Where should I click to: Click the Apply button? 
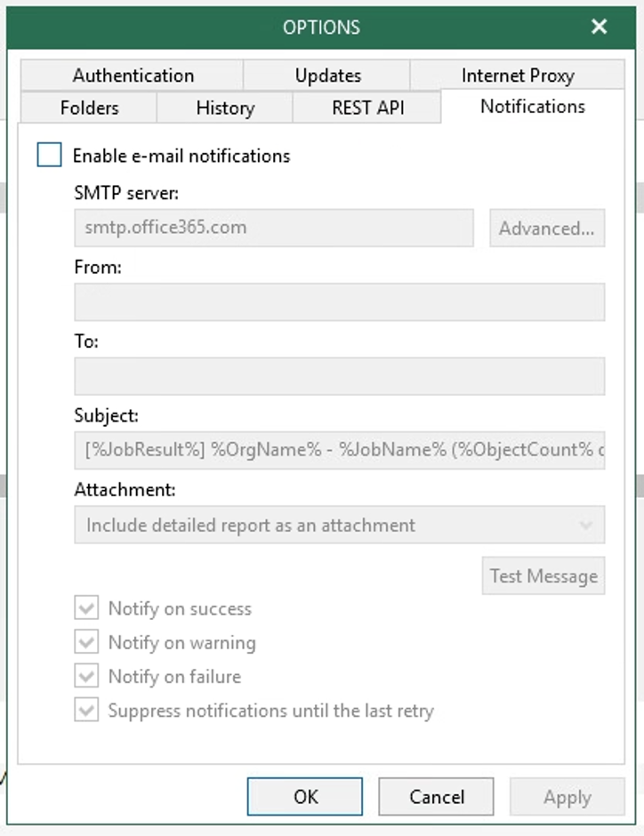[567, 797]
